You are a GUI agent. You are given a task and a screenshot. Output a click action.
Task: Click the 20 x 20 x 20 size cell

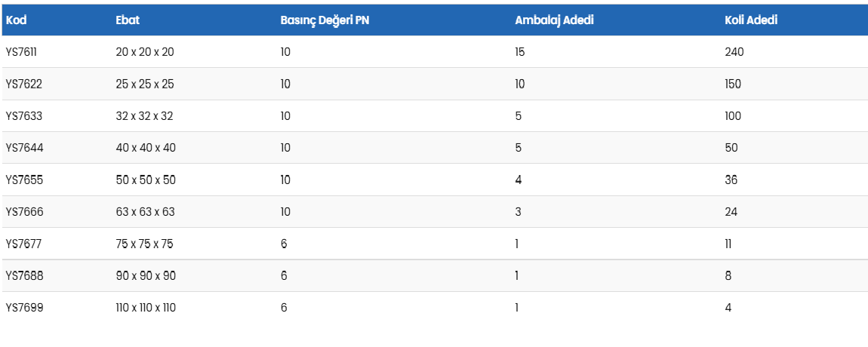[145, 52]
